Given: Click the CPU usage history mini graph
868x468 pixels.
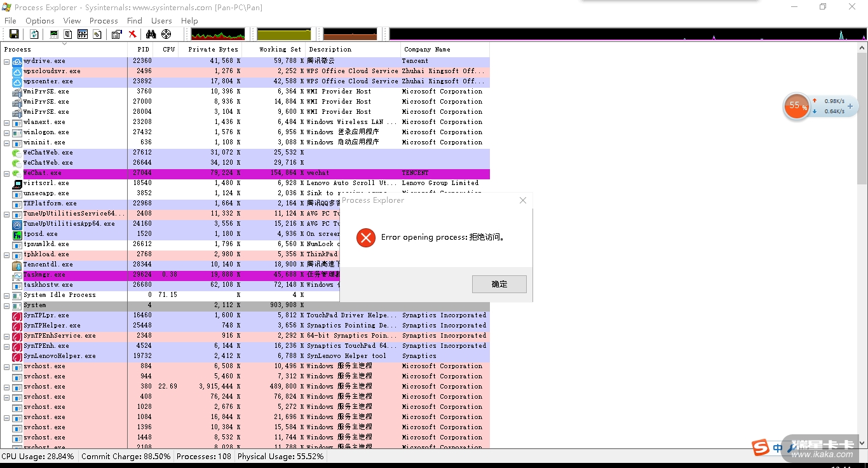Looking at the screenshot, I should point(218,34).
